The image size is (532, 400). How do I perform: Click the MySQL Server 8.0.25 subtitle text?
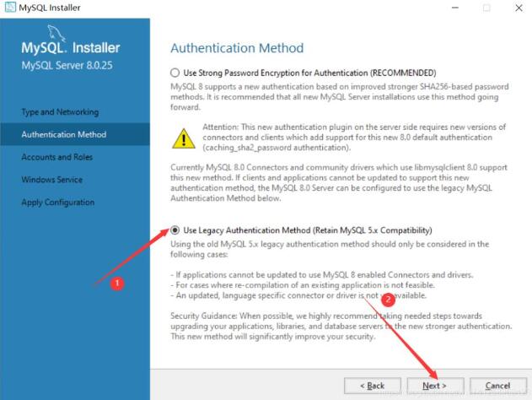coord(67,65)
